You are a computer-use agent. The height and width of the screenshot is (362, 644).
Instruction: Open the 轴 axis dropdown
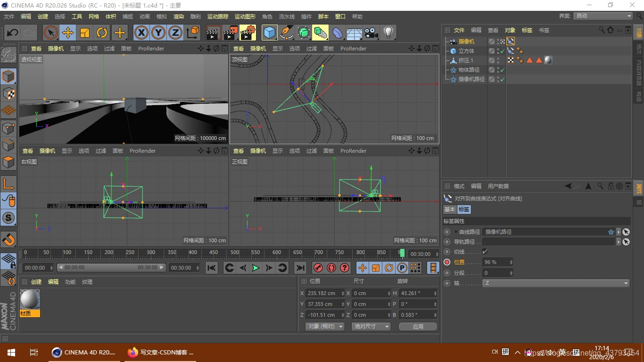556,283
